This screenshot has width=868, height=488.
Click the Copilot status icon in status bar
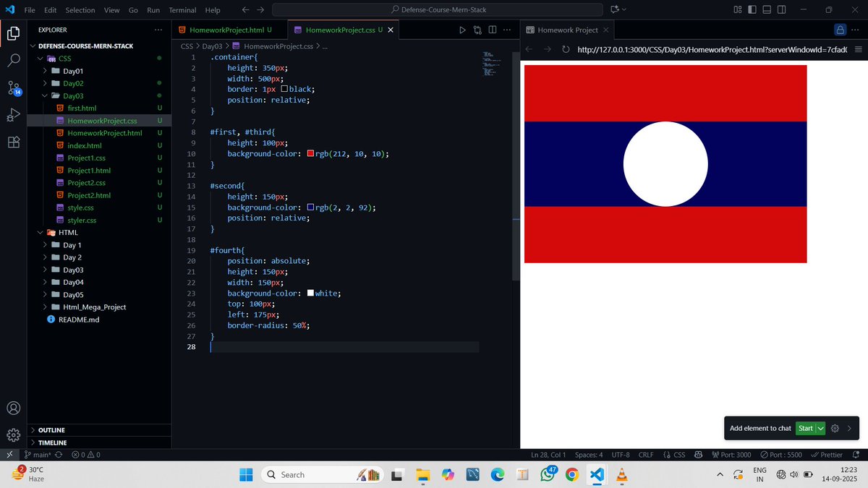[698, 455]
